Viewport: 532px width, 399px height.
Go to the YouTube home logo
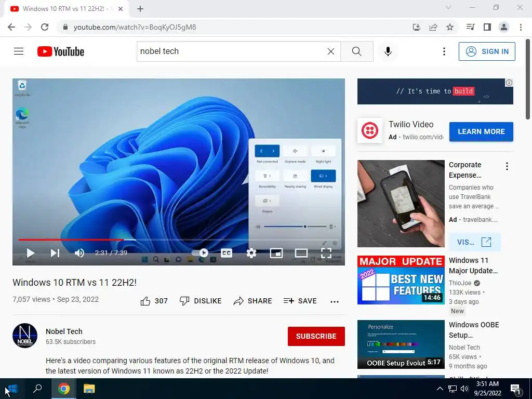click(61, 51)
